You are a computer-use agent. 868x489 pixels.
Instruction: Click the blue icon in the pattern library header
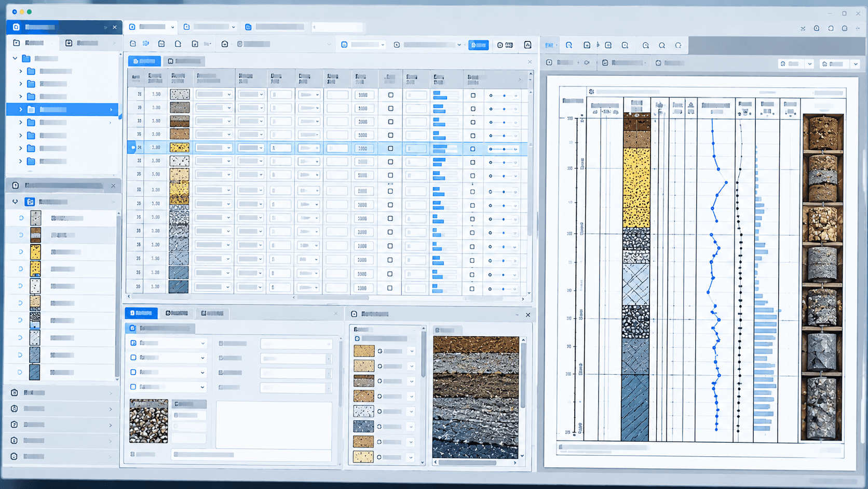click(x=31, y=202)
